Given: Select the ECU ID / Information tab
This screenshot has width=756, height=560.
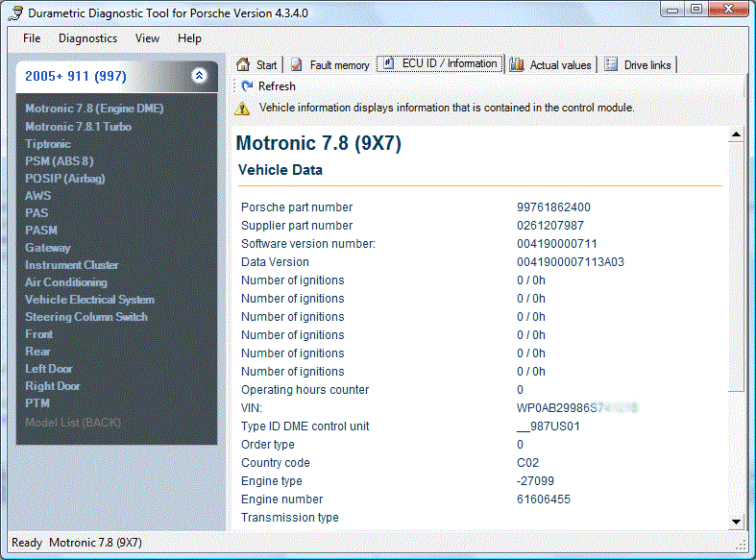Looking at the screenshot, I should pyautogui.click(x=440, y=63).
